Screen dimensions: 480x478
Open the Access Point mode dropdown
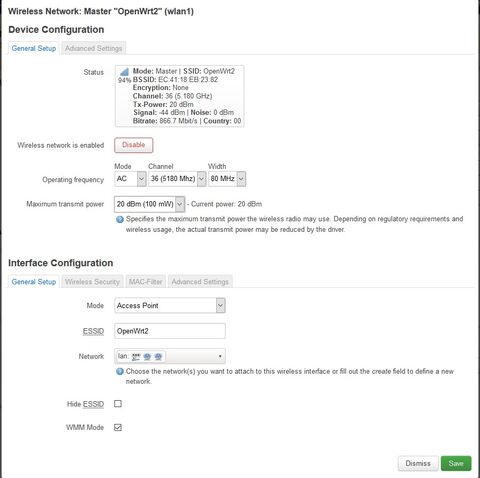point(170,305)
